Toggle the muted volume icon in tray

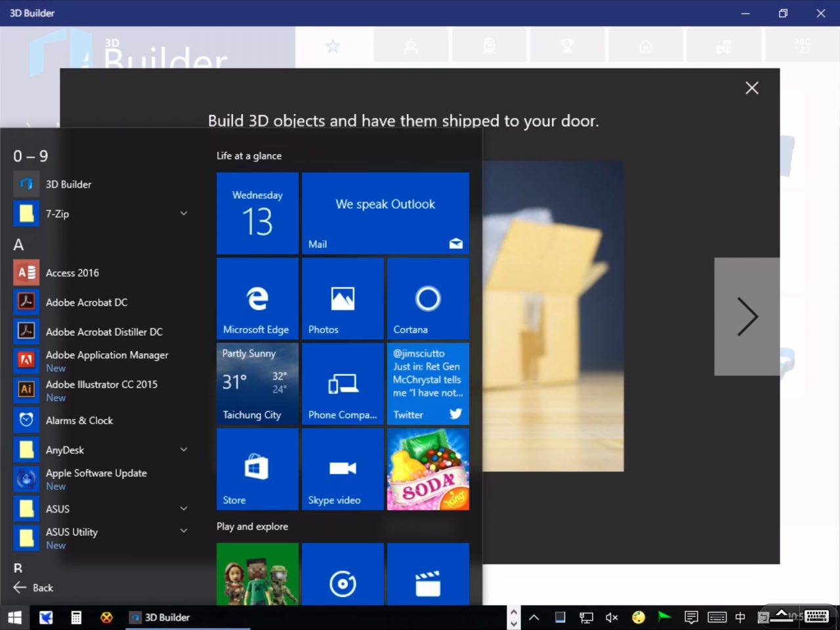[612, 618]
